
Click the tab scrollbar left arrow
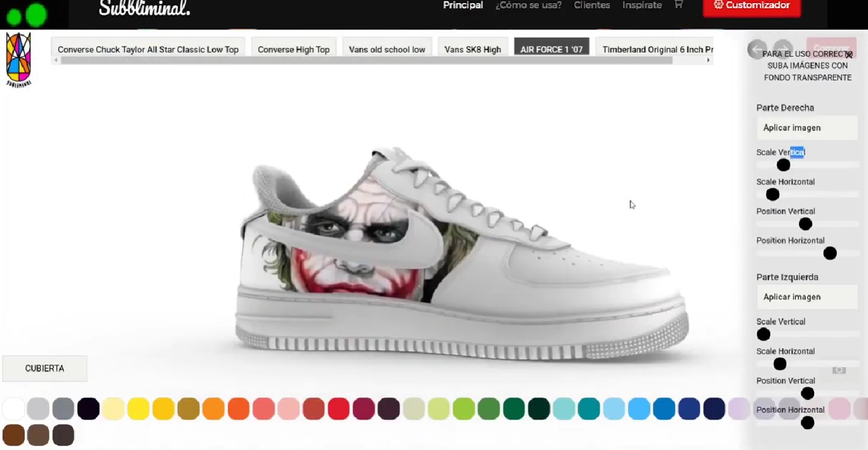(56, 60)
